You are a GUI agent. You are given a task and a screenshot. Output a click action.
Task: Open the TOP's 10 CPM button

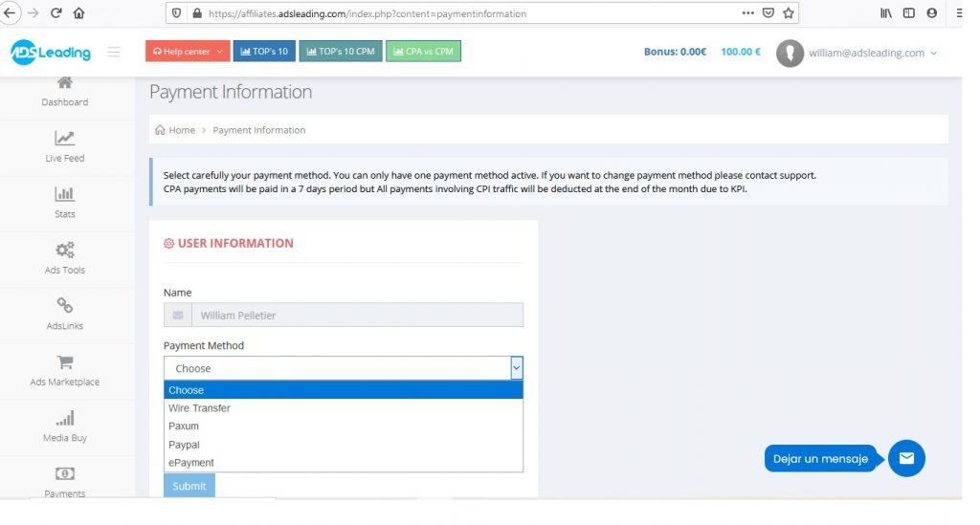(341, 52)
